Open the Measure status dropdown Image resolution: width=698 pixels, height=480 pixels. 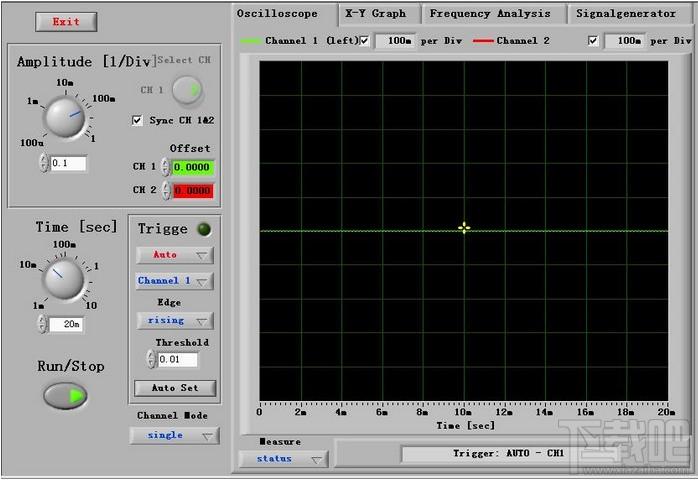[x=283, y=459]
